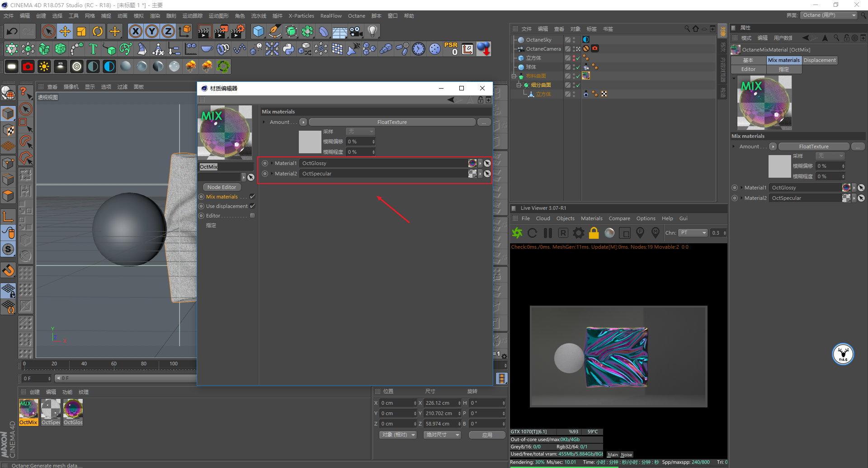Open the Octane menu in main menubar
Viewport: 868px width, 468px height.
pyautogui.click(x=356, y=16)
